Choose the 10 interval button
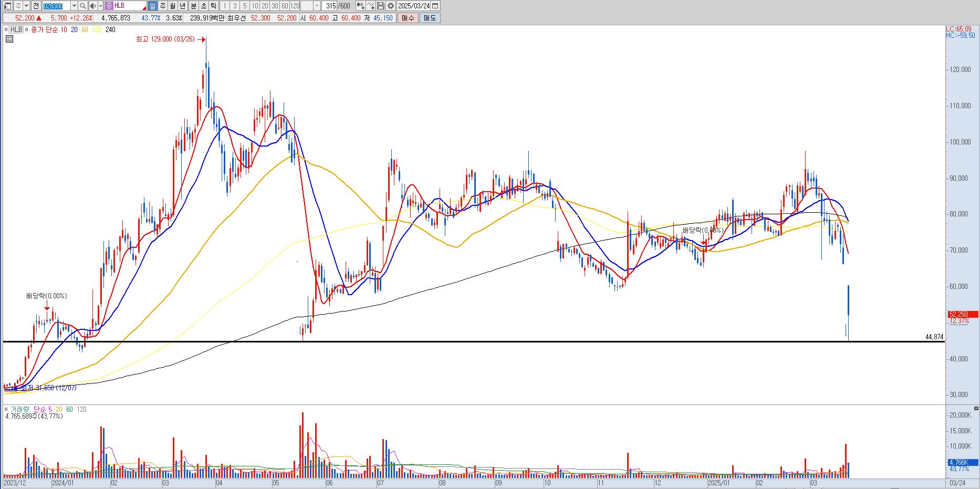 point(255,6)
